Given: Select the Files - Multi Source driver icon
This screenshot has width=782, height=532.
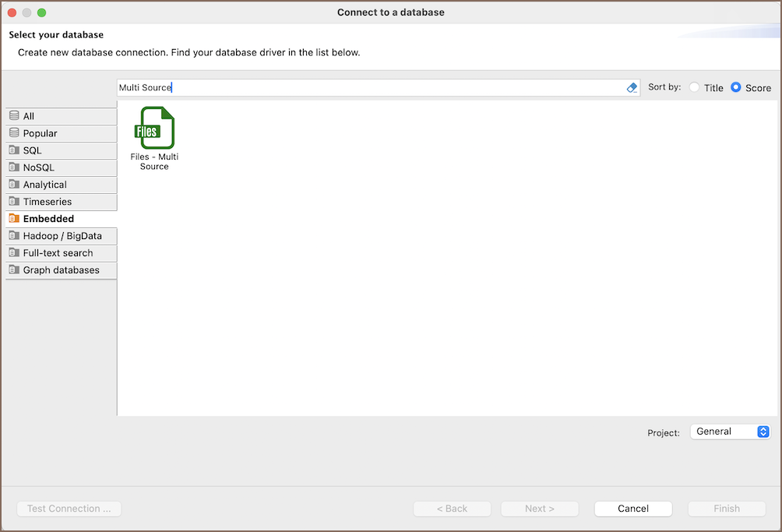Looking at the screenshot, I should click(154, 129).
